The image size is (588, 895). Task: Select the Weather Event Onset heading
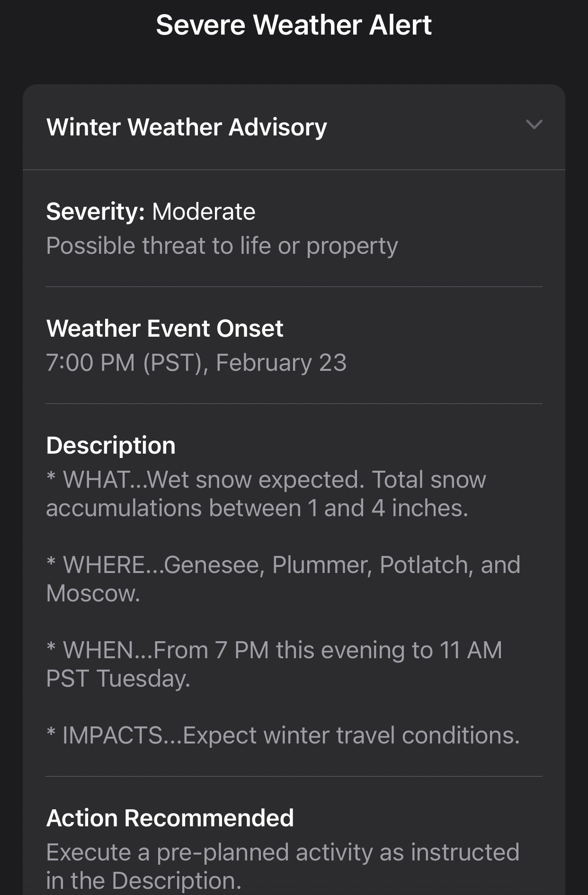click(165, 328)
